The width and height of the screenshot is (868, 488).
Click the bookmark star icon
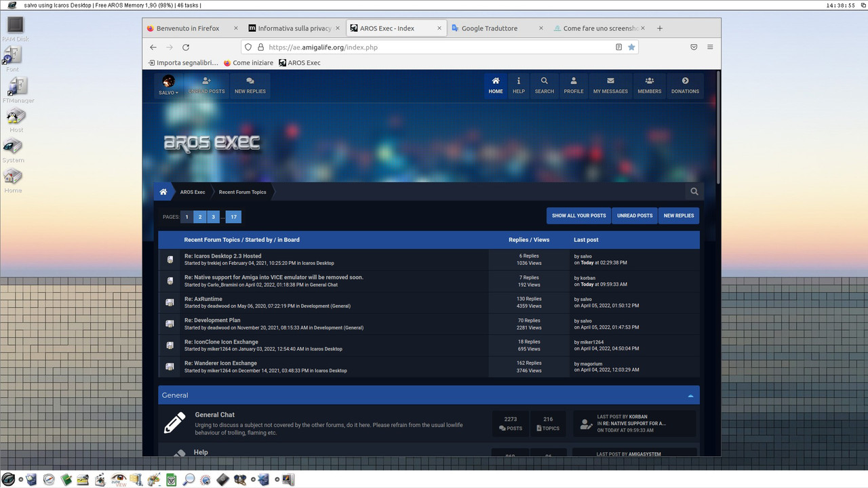[631, 47]
